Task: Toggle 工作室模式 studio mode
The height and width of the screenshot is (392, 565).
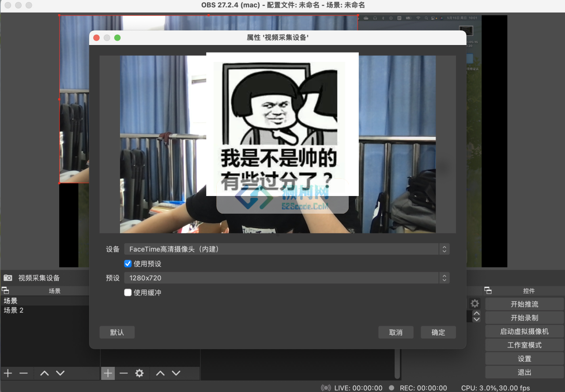Action: point(524,345)
